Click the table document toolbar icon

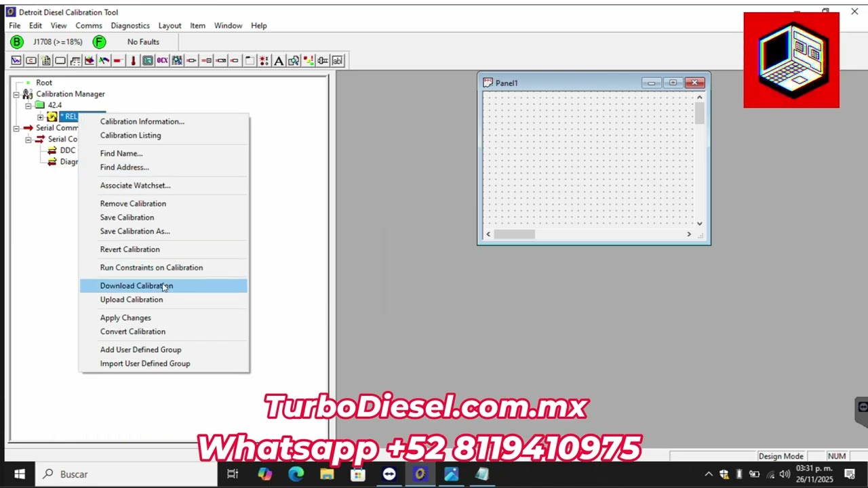[x=46, y=60]
